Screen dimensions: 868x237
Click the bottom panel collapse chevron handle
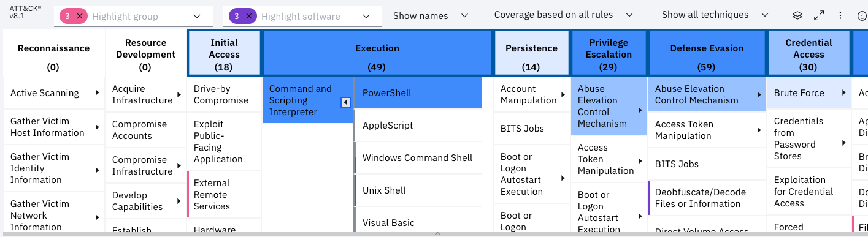tap(437, 234)
